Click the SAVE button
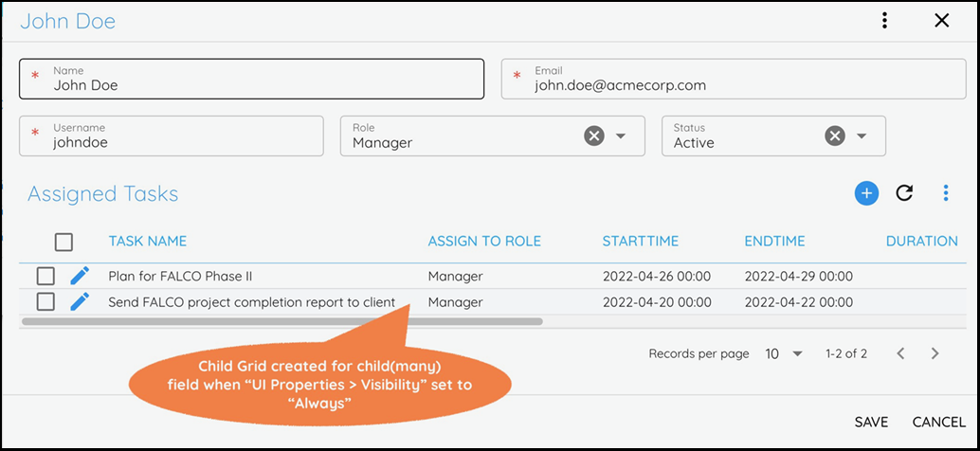Screen dimensions: 980x451 tap(871, 422)
